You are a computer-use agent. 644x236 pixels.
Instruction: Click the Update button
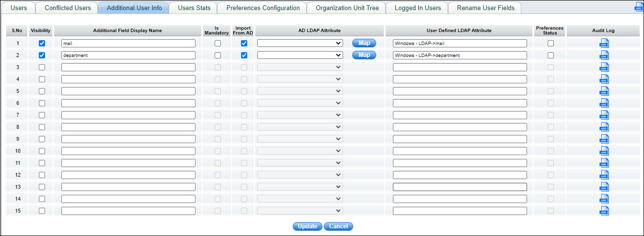307,226
